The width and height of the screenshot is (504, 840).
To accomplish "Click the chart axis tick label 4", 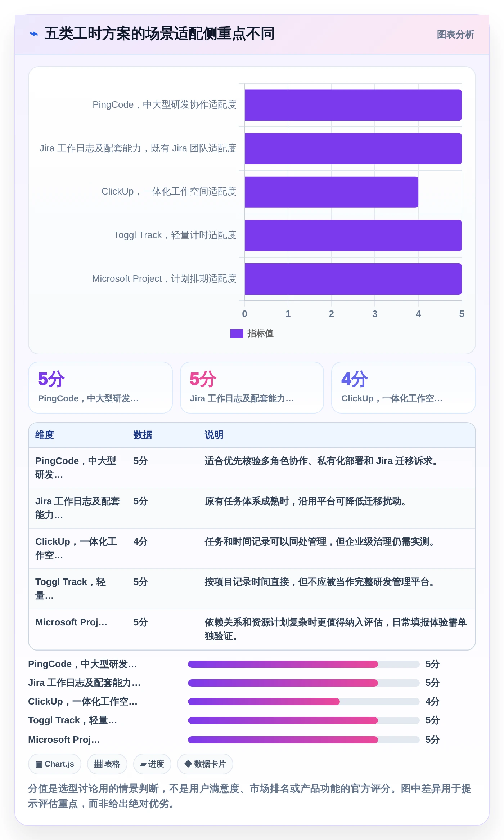I will [418, 314].
